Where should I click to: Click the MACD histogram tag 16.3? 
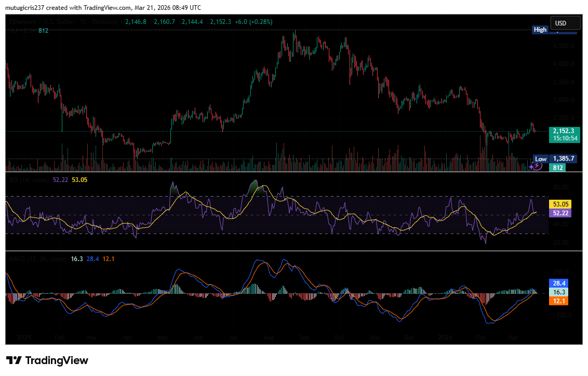[559, 292]
